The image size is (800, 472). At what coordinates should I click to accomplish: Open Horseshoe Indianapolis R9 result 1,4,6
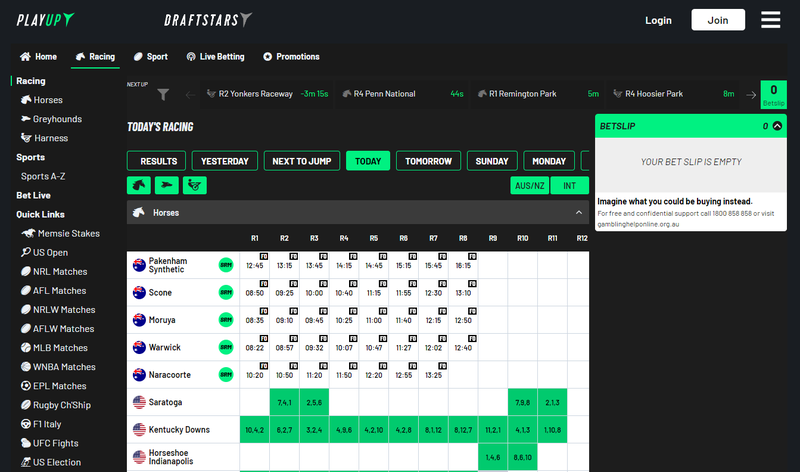[492, 457]
